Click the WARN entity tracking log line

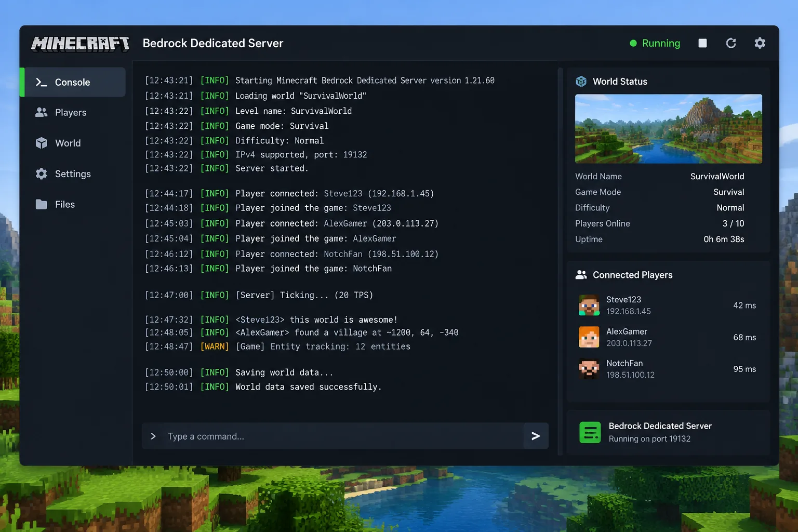(277, 347)
